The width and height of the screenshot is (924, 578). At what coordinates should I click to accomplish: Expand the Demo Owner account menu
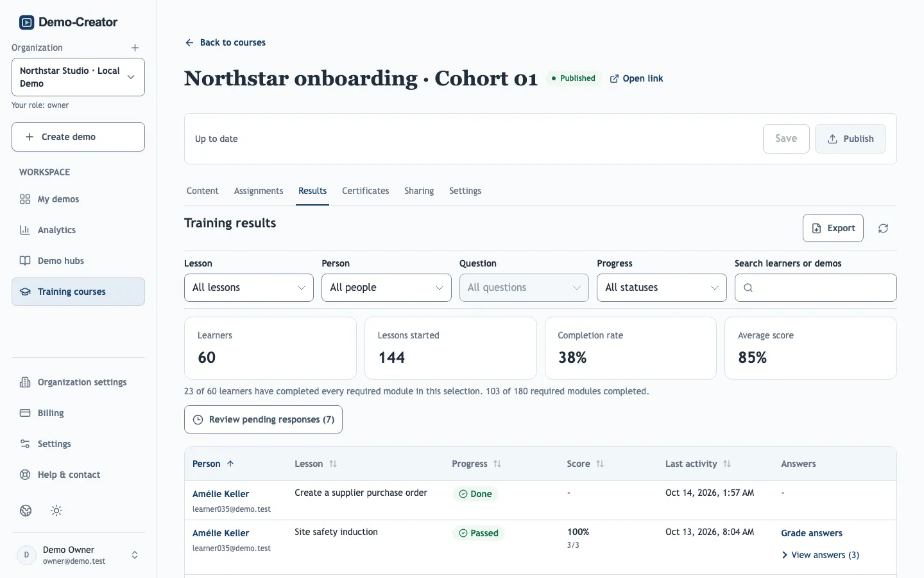pyautogui.click(x=78, y=555)
